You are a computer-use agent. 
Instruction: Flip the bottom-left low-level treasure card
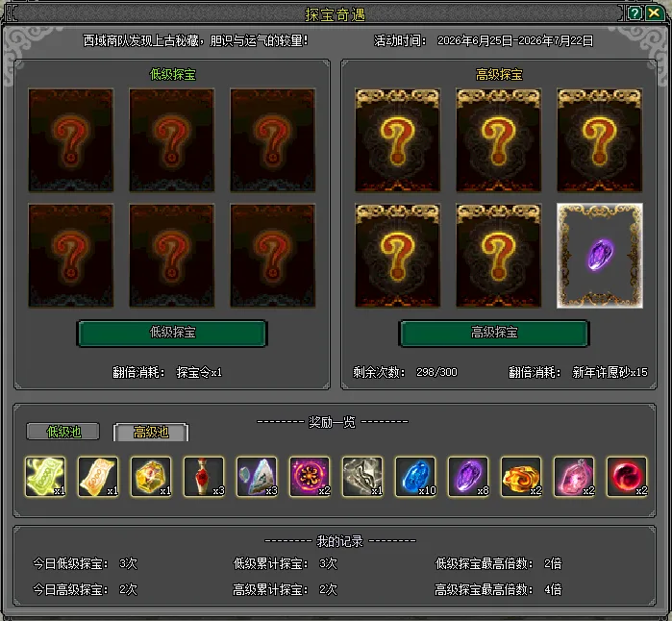tap(71, 256)
